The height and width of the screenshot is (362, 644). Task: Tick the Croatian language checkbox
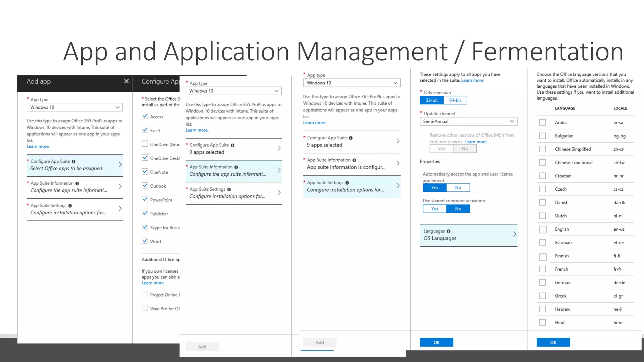tap(542, 176)
